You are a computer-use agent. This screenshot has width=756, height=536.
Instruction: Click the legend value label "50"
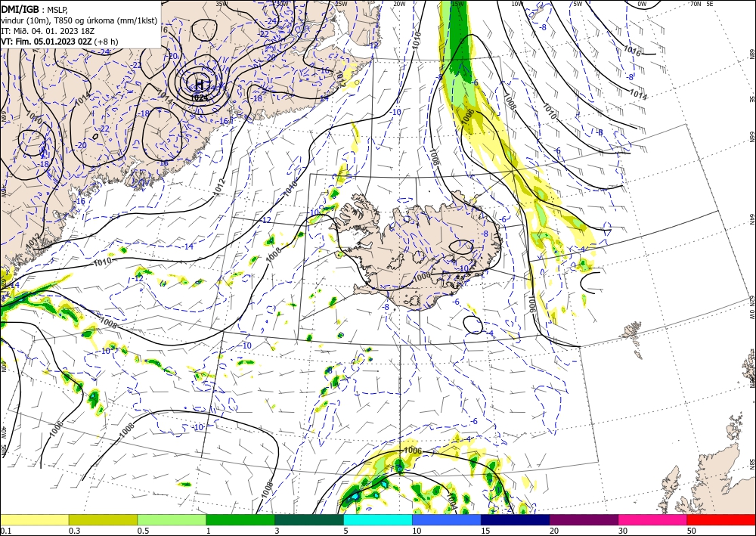tap(692, 531)
